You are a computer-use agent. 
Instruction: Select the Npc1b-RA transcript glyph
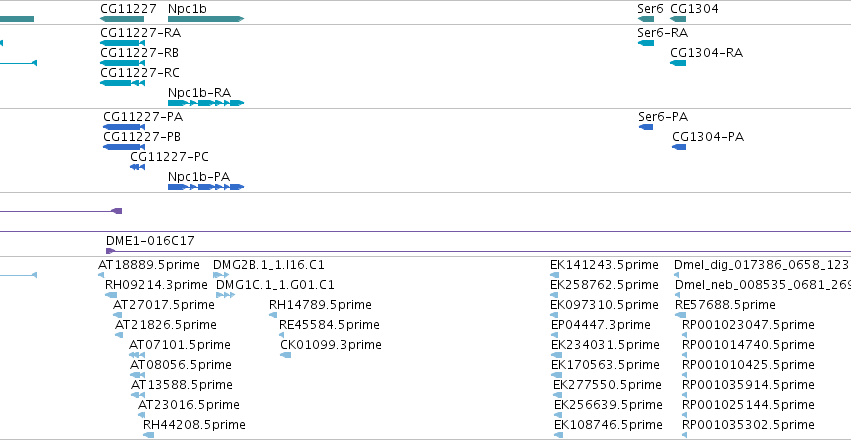[x=206, y=103]
